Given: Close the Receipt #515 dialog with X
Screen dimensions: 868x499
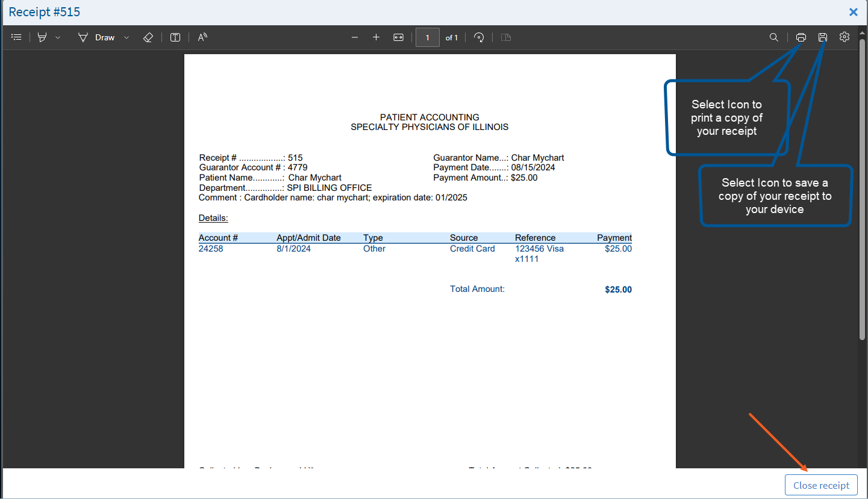Looking at the screenshot, I should tap(854, 12).
